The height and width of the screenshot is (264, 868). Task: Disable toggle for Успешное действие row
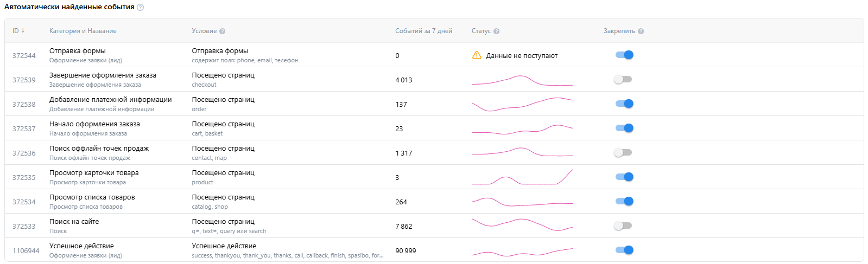pyautogui.click(x=624, y=250)
